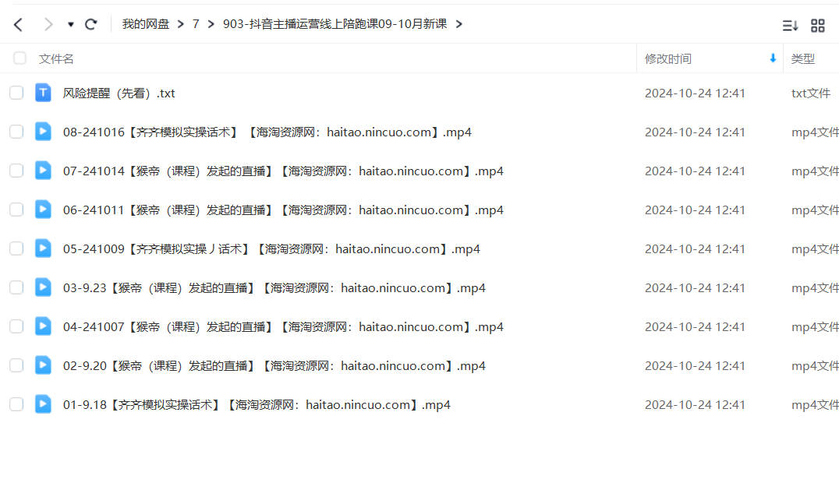Click the video icon for the 02-9.20 file
Image resolution: width=839 pixels, height=504 pixels.
click(x=44, y=365)
